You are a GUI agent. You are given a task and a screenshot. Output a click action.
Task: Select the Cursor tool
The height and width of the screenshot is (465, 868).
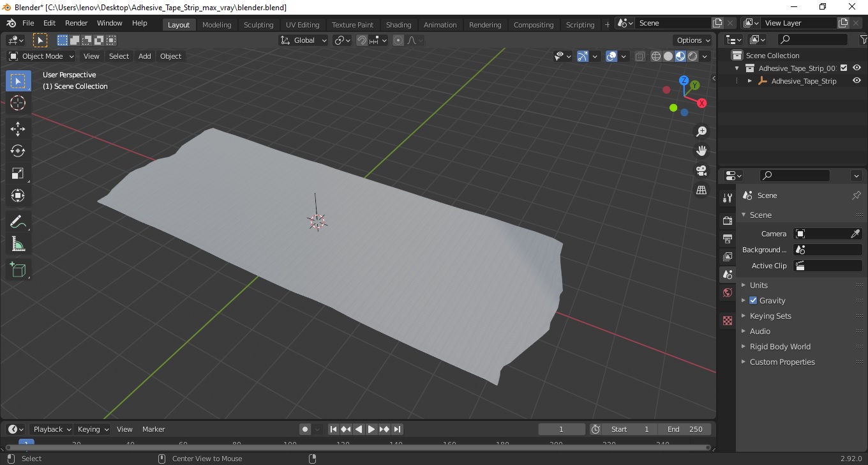[18, 103]
